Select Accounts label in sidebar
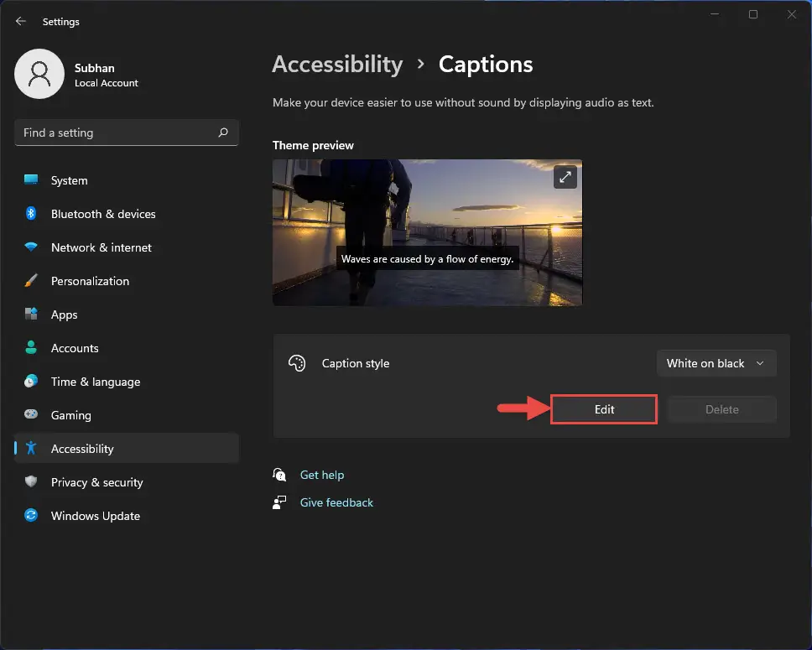 click(x=75, y=348)
